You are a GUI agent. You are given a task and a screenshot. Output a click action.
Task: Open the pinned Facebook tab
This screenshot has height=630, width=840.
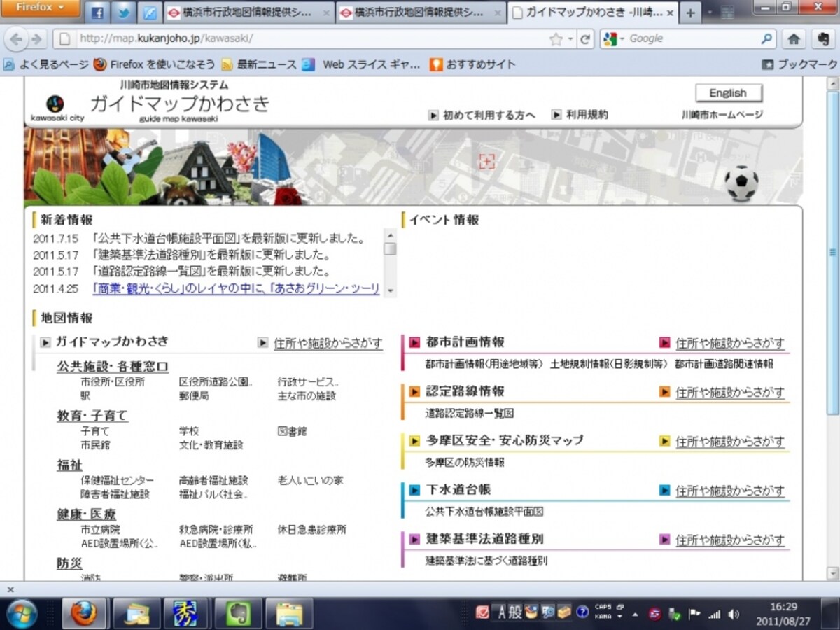coord(97,13)
